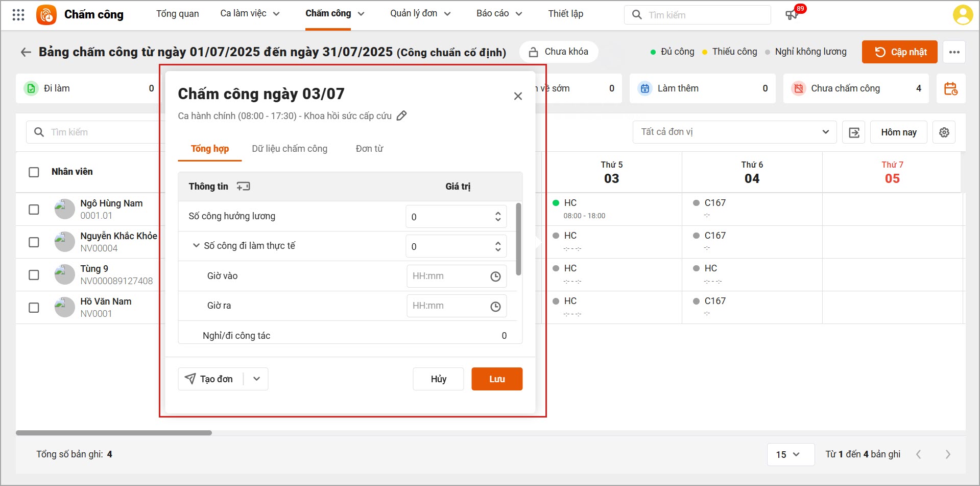Switch to the Dữ liệu chấm công tab
The height and width of the screenshot is (486, 980).
(290, 149)
